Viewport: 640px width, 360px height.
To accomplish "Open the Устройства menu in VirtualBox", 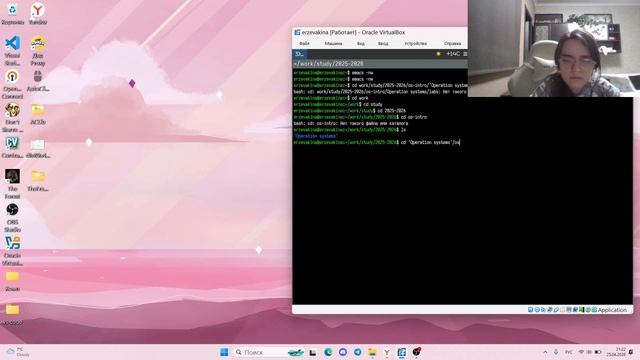I will (x=416, y=43).
